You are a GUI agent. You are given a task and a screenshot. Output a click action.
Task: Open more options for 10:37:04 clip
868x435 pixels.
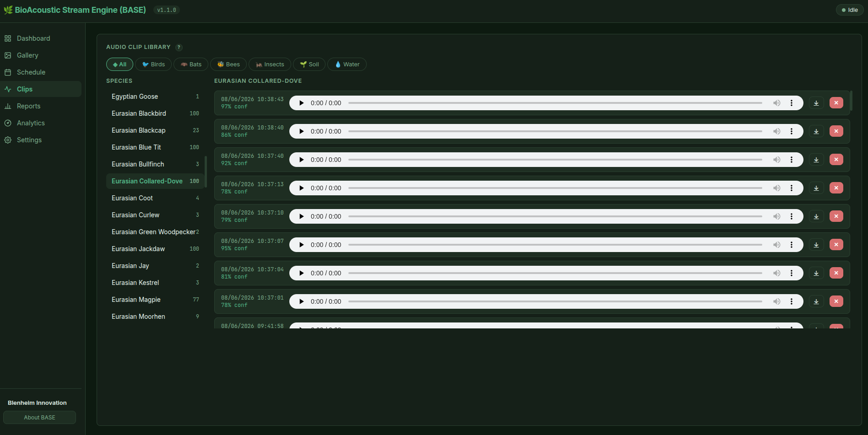click(792, 273)
